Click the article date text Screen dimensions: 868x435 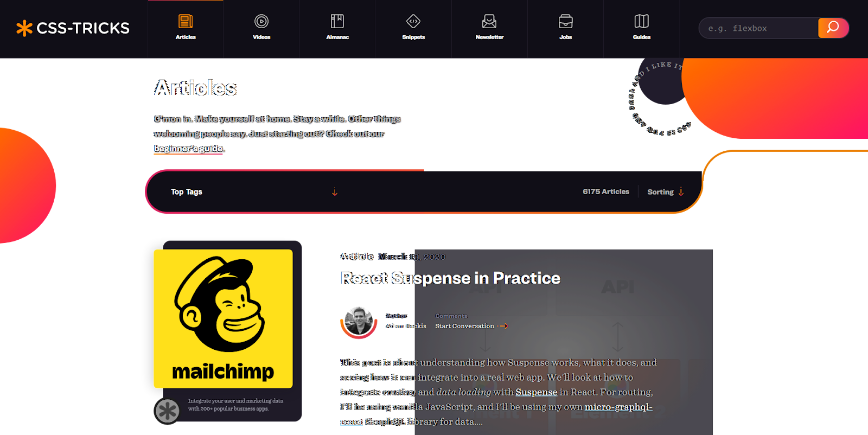(x=412, y=257)
